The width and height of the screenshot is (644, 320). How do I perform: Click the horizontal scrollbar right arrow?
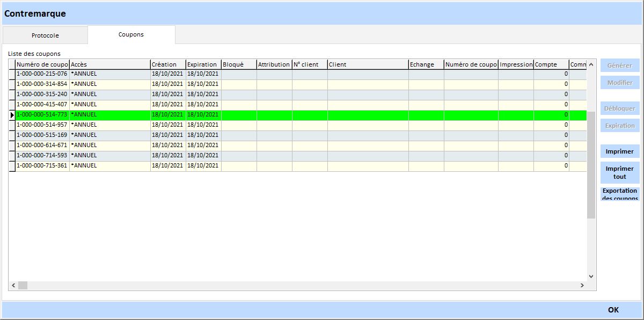(581, 286)
